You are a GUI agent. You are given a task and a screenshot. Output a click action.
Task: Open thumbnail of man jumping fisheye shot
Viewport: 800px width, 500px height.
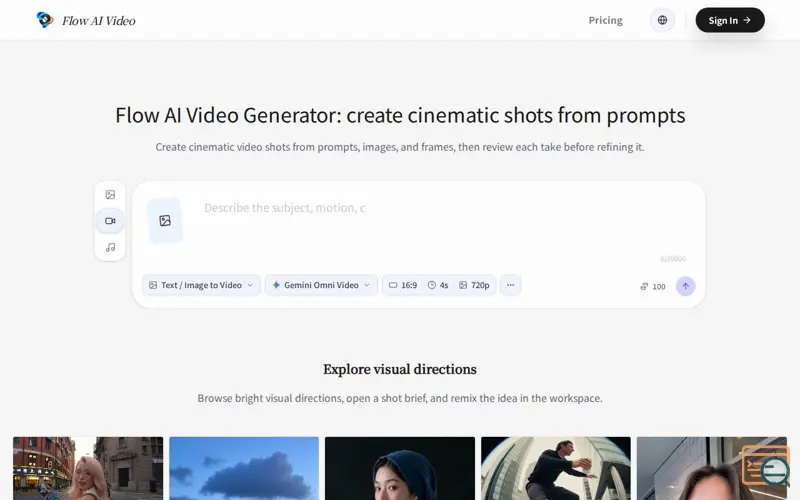pos(556,468)
